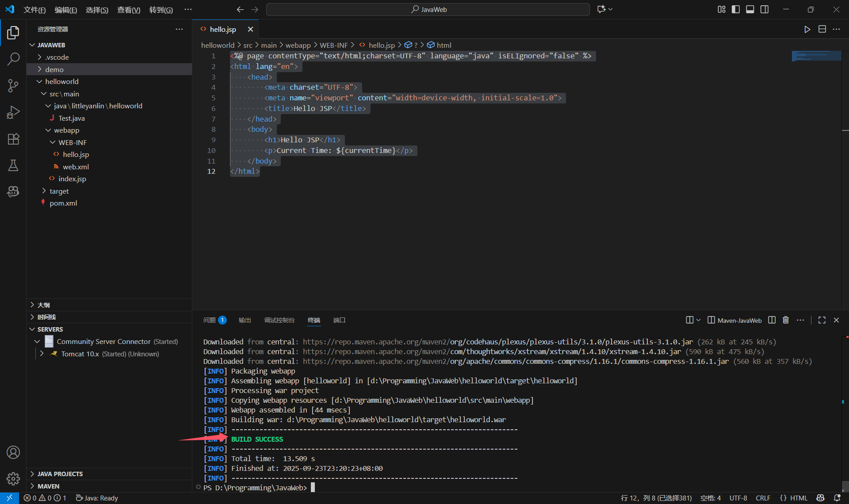849x504 pixels.
Task: Open the Testing flask view
Action: pyautogui.click(x=13, y=165)
